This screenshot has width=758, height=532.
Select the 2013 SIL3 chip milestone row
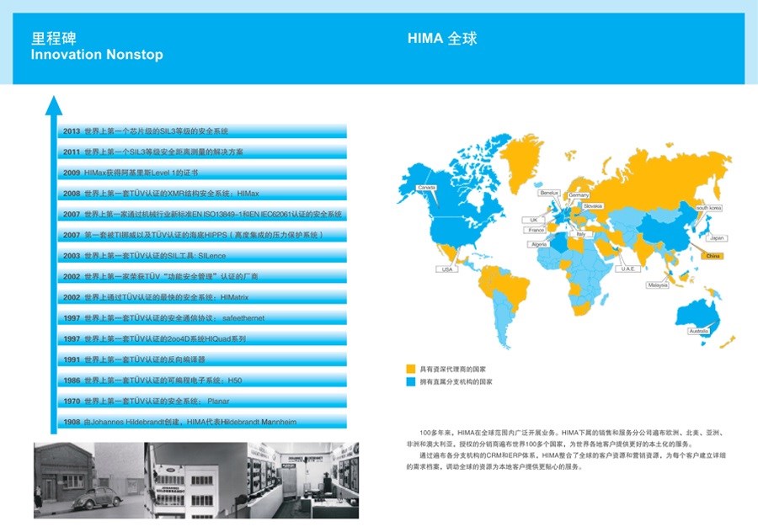click(202, 131)
